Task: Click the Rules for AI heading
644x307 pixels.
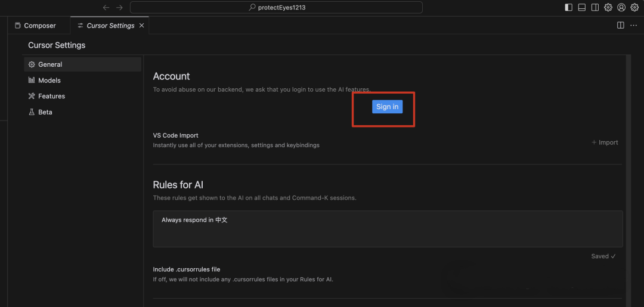Action: click(x=178, y=185)
